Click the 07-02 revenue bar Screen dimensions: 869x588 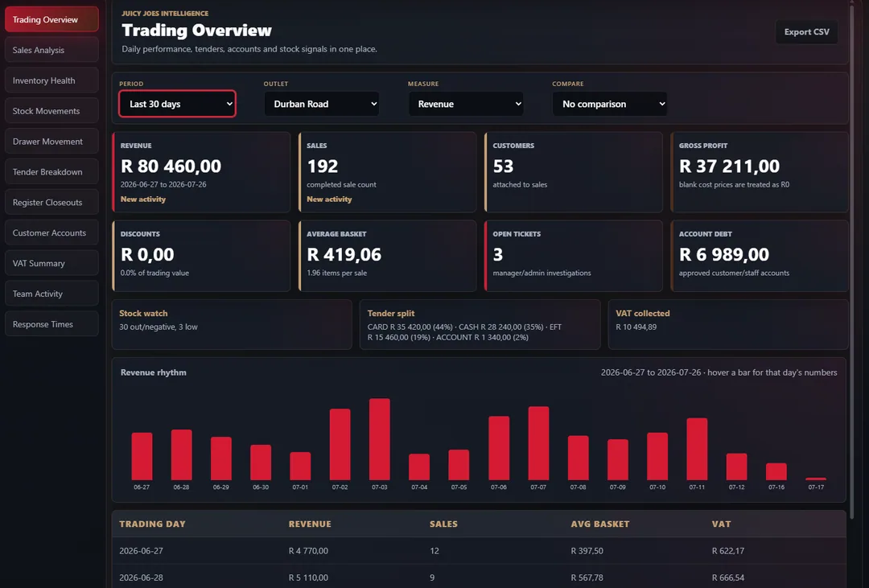pos(340,445)
